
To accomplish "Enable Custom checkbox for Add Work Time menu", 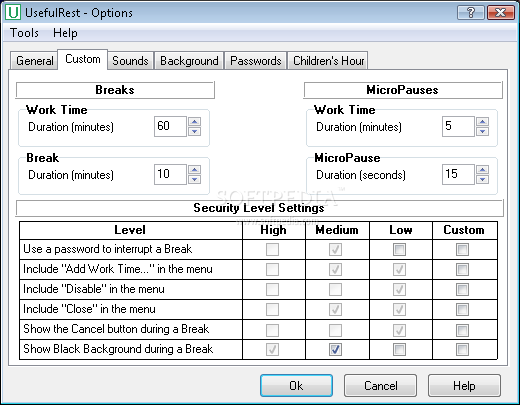I will pos(462,269).
